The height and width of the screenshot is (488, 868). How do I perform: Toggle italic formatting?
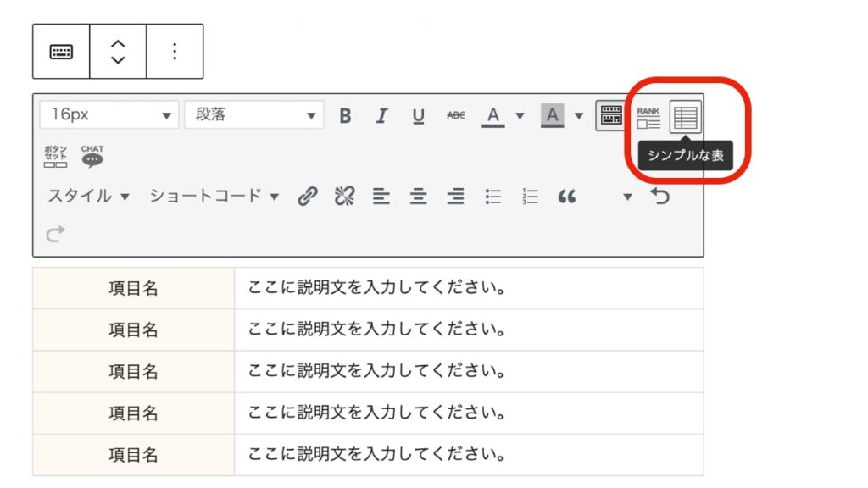(381, 115)
